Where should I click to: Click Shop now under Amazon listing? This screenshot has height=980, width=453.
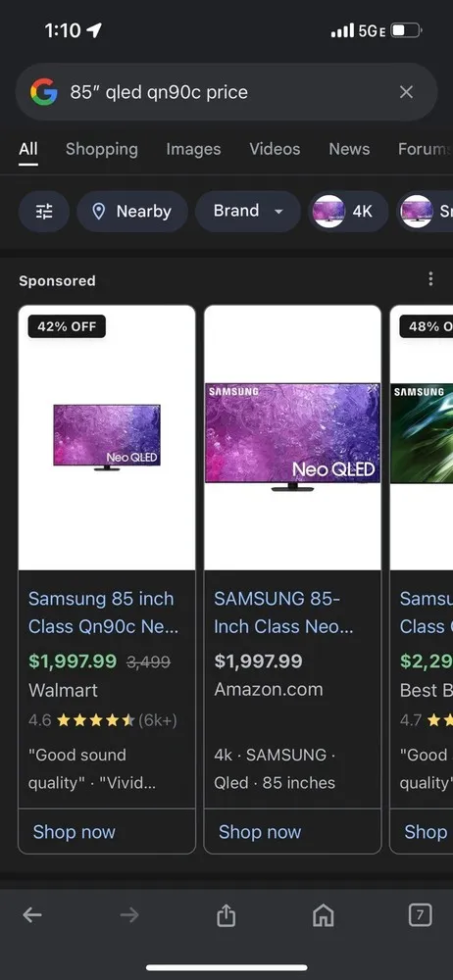point(260,832)
